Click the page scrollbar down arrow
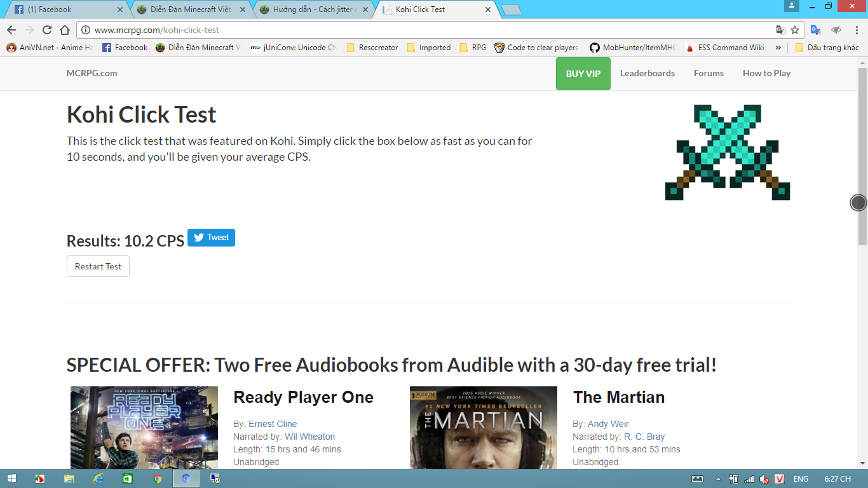 coord(862,463)
